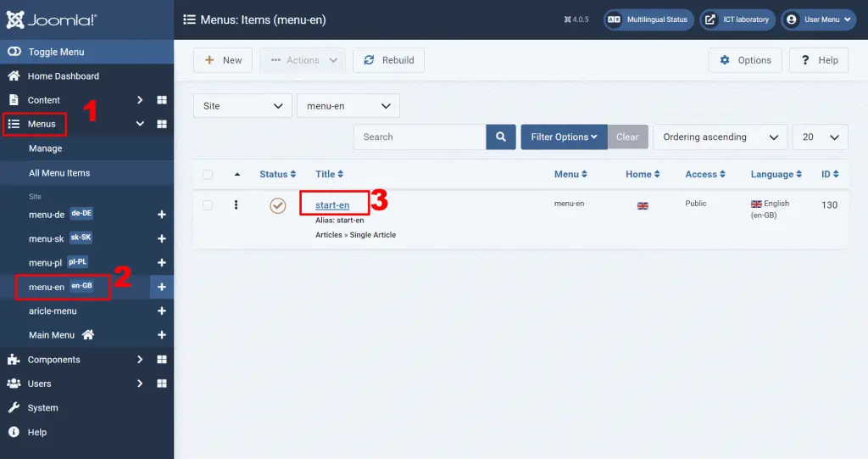This screenshot has width=868, height=459.
Task: Add a new item to menu-pl
Action: point(162,262)
